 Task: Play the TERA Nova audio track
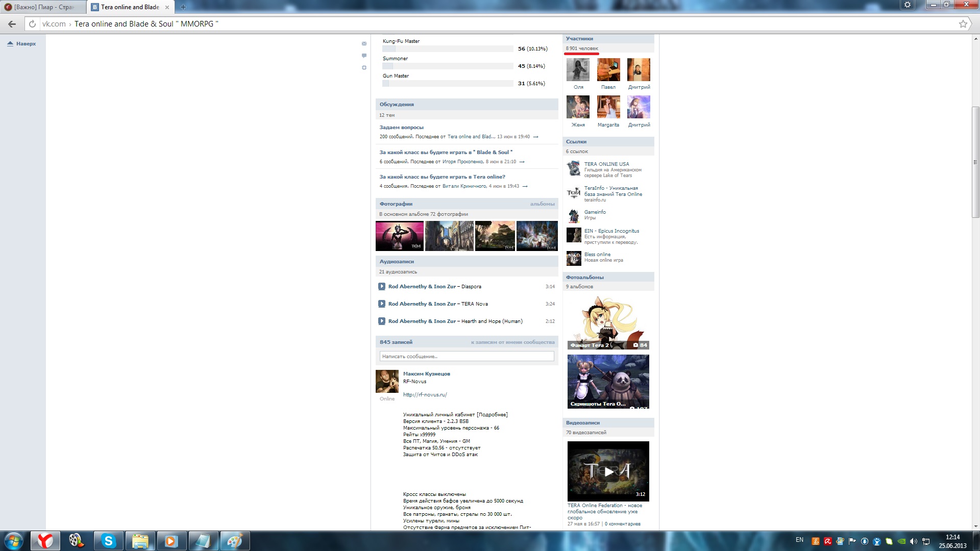click(x=382, y=304)
